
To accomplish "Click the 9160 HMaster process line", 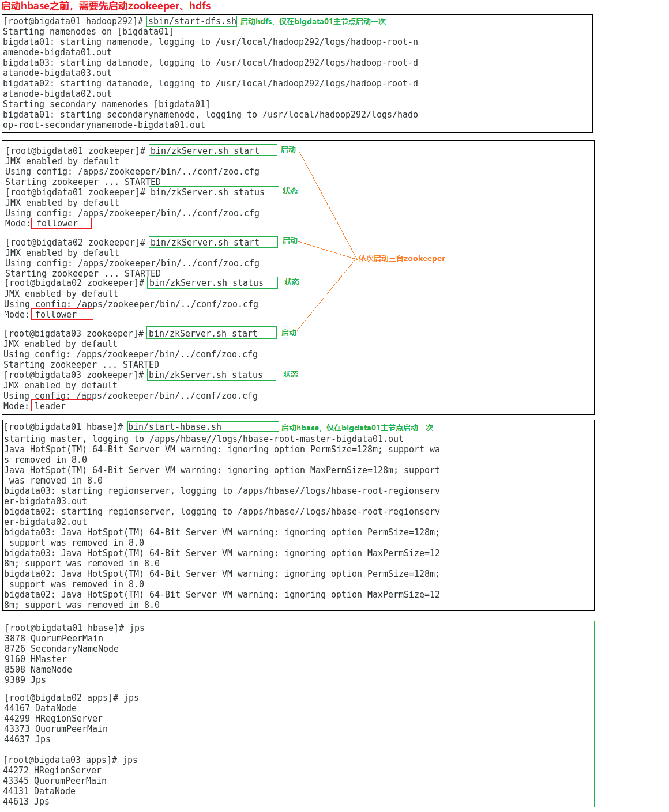I will 36,659.
